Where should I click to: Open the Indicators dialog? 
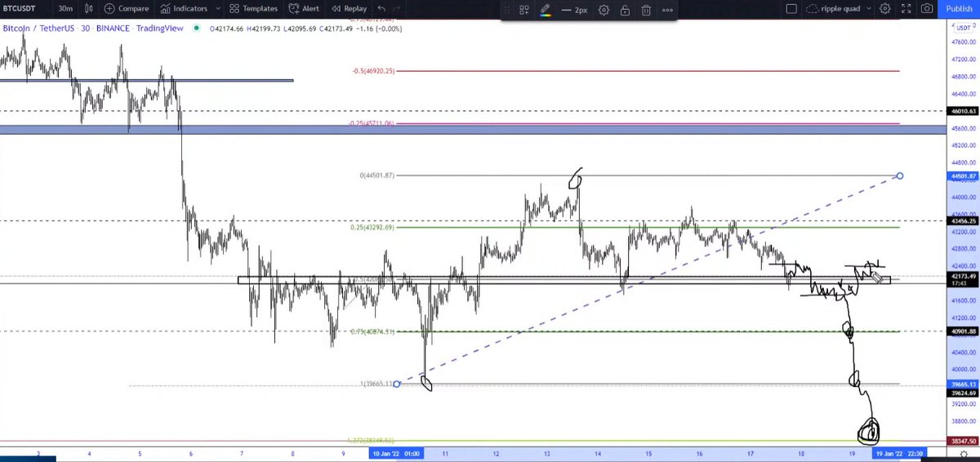point(183,8)
